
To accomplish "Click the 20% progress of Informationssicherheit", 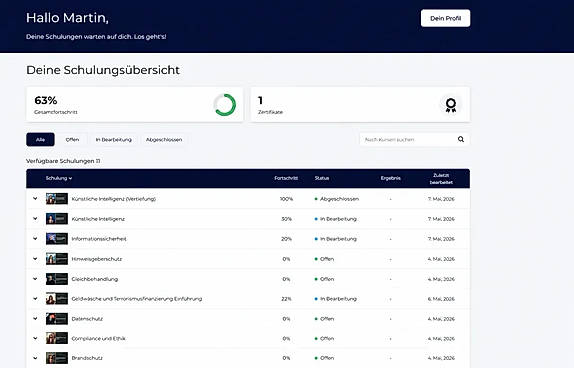I will point(286,239).
